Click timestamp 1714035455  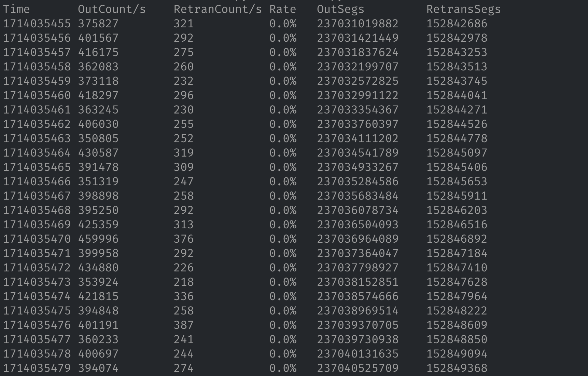pos(37,24)
